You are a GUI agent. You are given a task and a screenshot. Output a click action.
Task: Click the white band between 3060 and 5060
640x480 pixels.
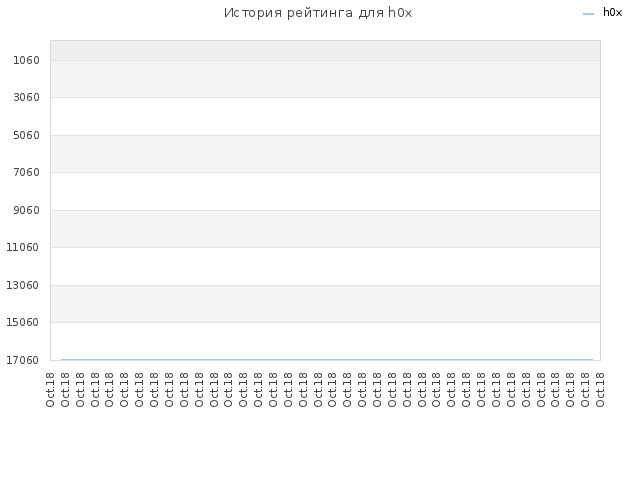click(x=325, y=116)
